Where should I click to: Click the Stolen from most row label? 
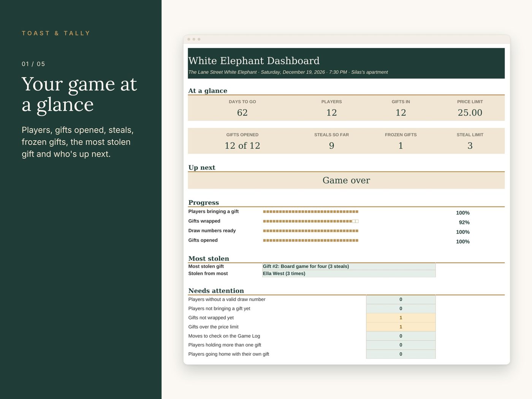click(208, 274)
